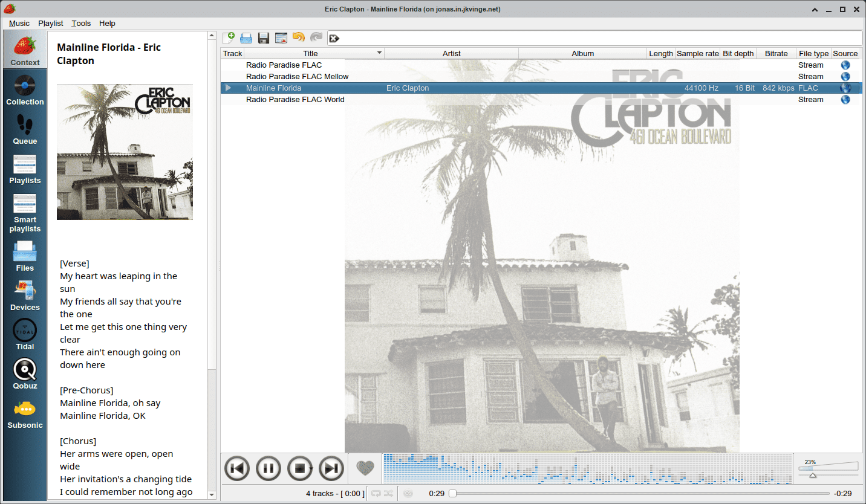Viewport: 866px width, 504px height.
Task: Toggle love heart for current song
Action: tap(365, 468)
